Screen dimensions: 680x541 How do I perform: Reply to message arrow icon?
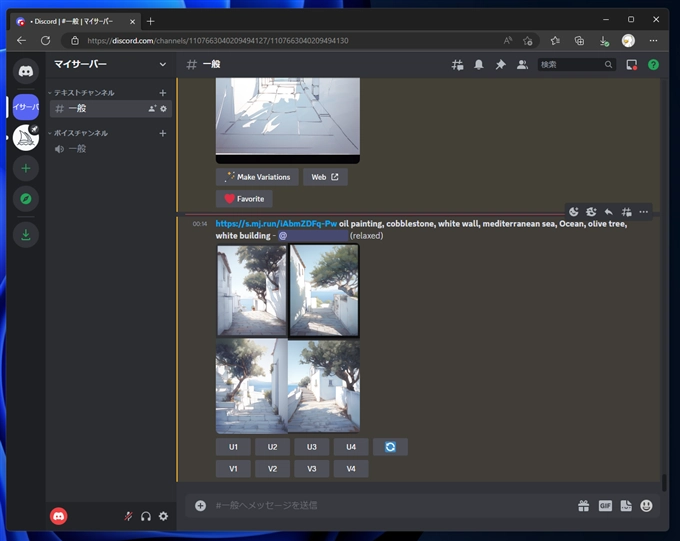[608, 212]
